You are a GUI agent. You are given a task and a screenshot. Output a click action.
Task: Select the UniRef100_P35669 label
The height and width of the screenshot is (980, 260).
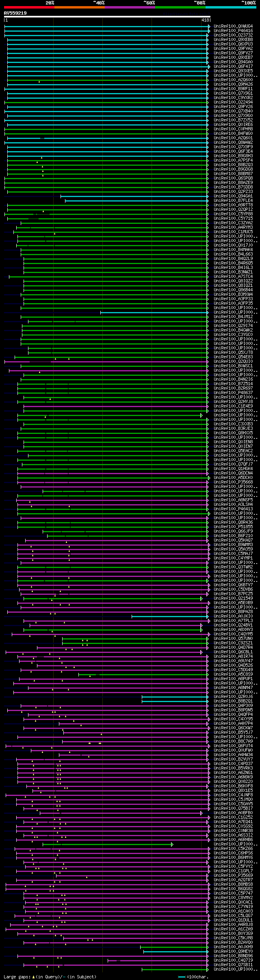click(x=233, y=876)
